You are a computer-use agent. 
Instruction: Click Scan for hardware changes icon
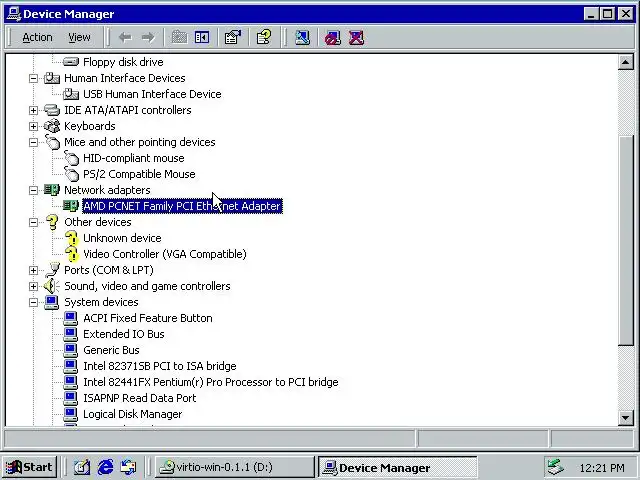coord(302,38)
